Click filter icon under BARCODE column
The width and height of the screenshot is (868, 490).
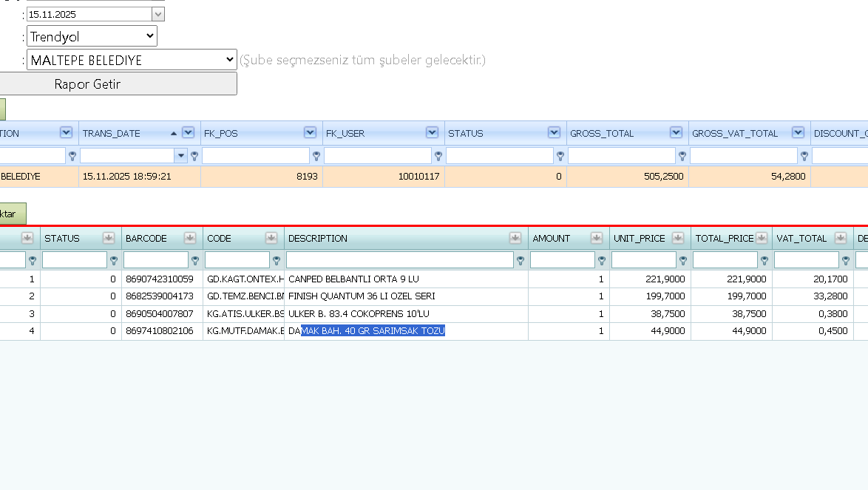(x=195, y=260)
